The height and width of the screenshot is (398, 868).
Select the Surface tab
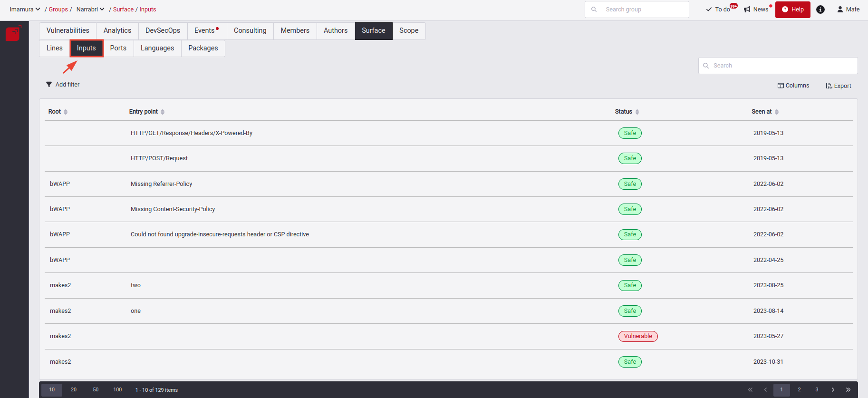pos(374,31)
